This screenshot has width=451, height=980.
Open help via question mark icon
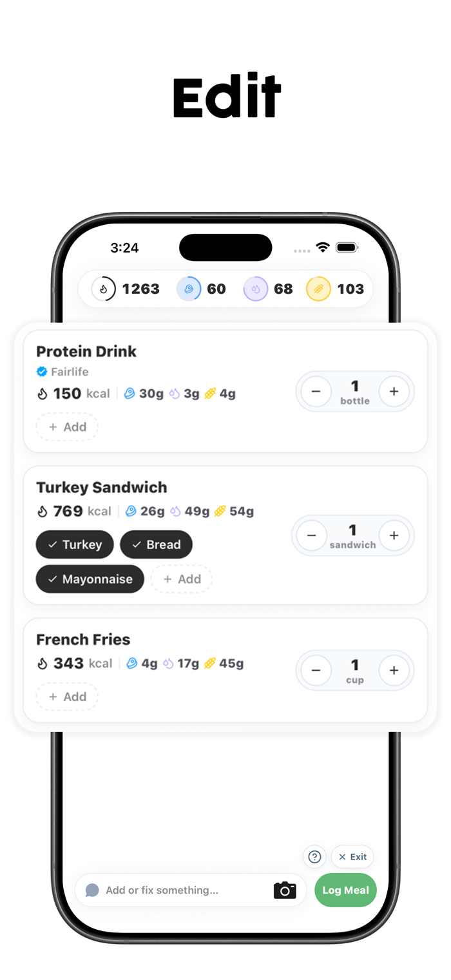tap(314, 856)
